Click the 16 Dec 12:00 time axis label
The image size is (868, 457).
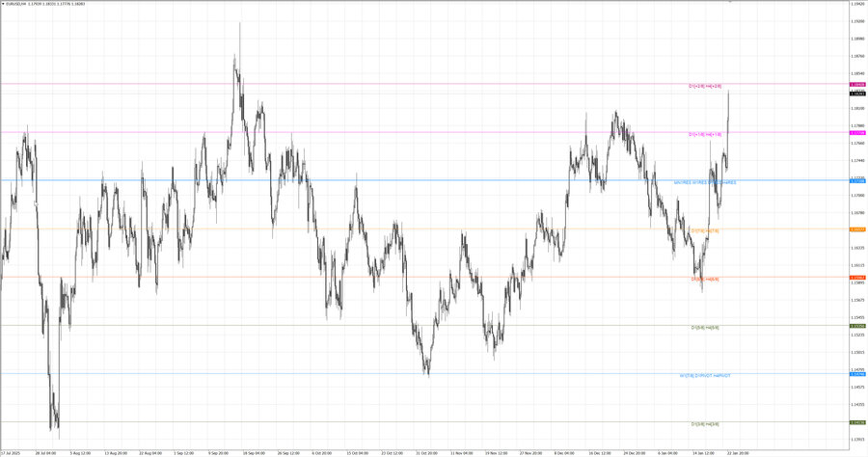[x=599, y=453]
